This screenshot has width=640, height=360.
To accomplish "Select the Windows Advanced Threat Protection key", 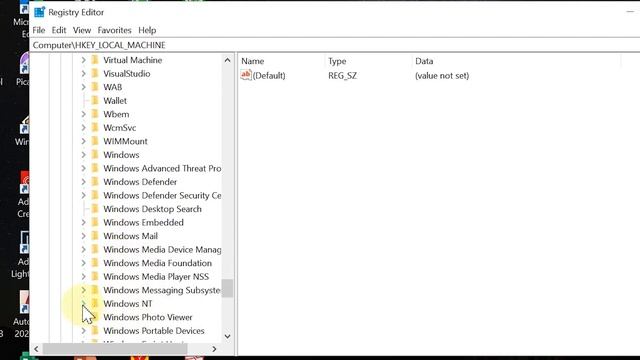I will tap(162, 168).
